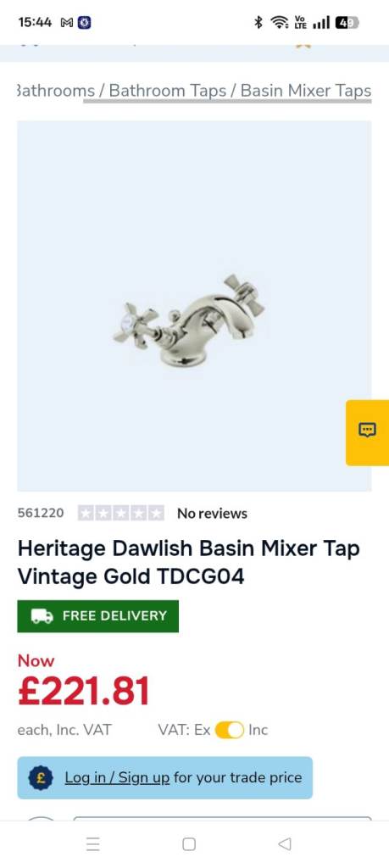Open the Android recent apps menu icon

[93, 843]
